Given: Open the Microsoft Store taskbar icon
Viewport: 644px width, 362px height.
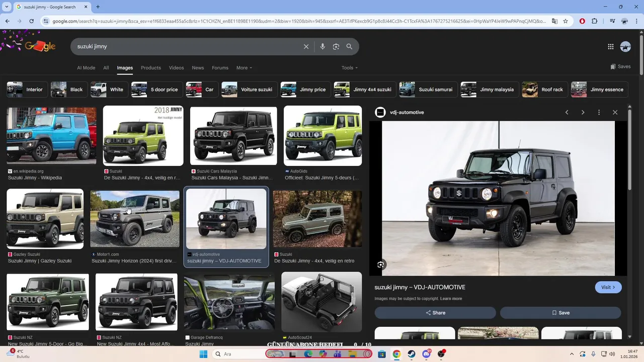Looking at the screenshot, I should click(x=382, y=354).
